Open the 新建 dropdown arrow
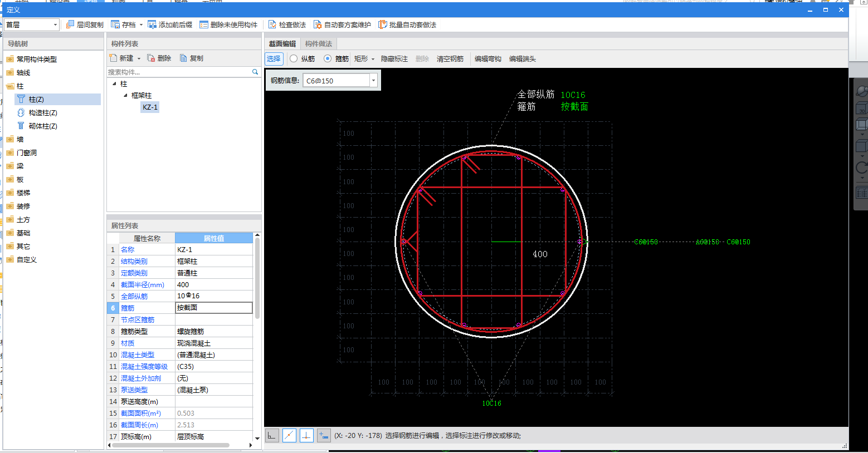 (139, 58)
